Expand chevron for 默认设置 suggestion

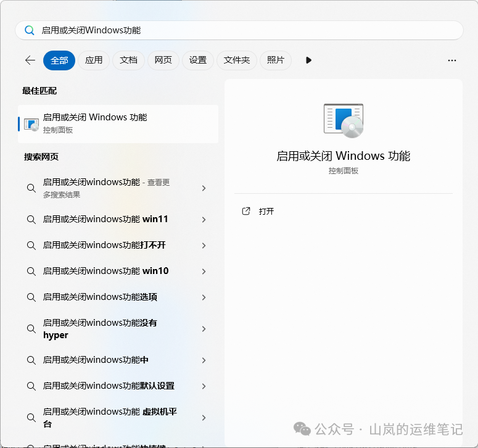pos(204,386)
